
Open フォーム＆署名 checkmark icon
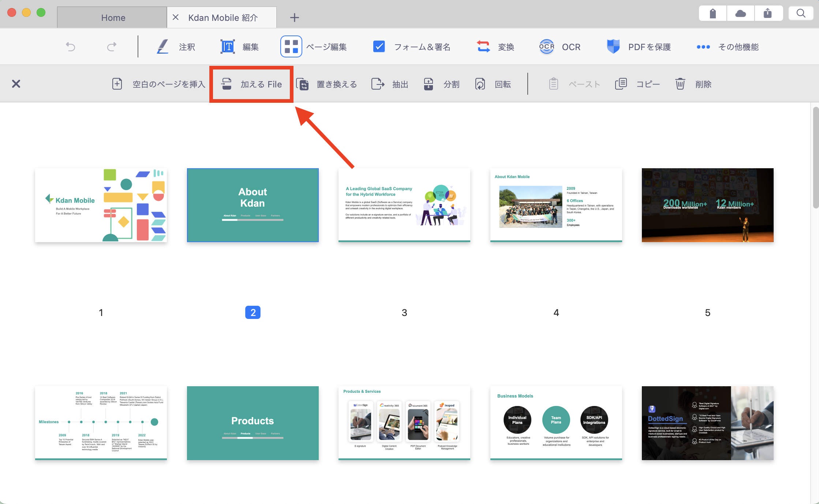(379, 47)
